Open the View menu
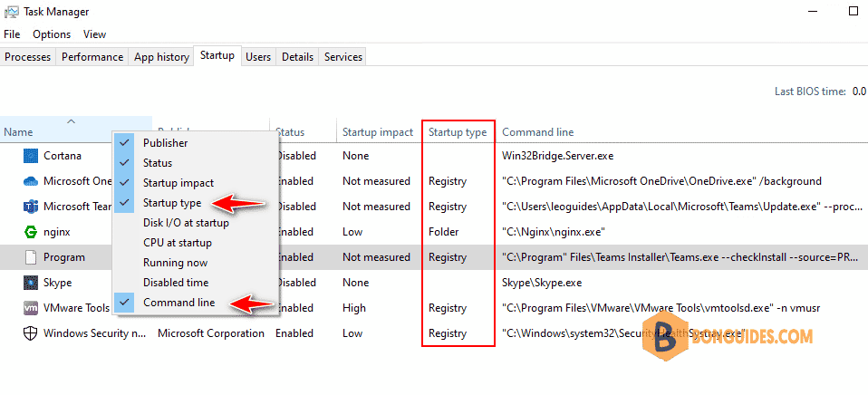 coord(94,34)
